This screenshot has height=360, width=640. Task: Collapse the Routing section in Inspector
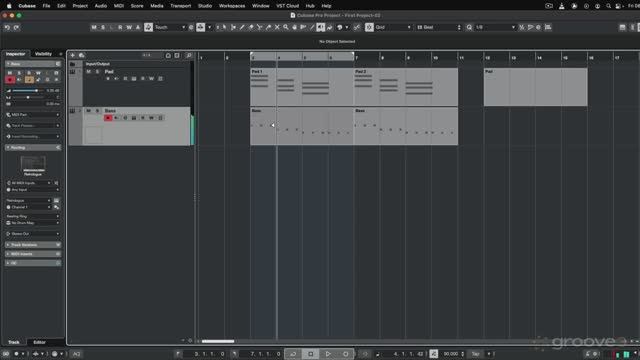point(33,147)
